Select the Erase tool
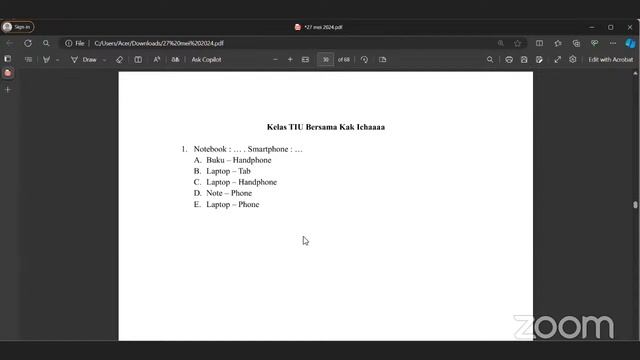Screen dimensions: 640x360 click(119, 60)
